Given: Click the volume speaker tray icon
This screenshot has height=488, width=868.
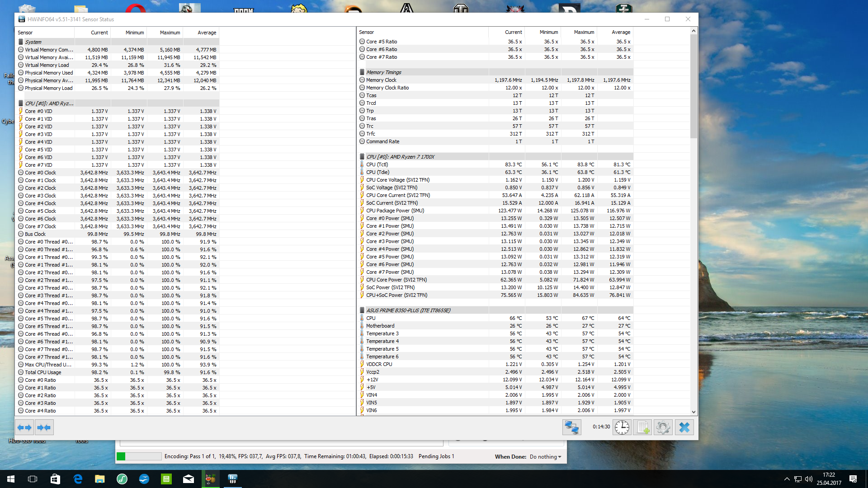Looking at the screenshot, I should click(809, 479).
